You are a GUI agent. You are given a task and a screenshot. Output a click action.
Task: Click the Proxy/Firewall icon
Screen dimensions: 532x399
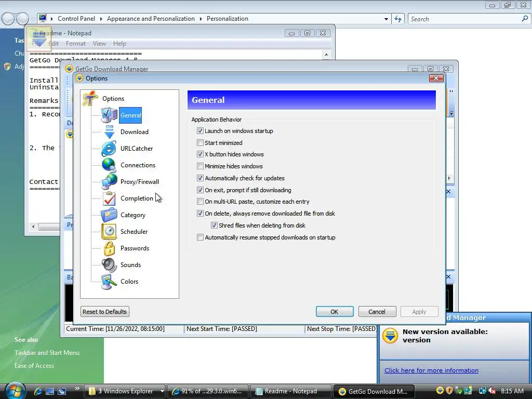click(x=109, y=181)
